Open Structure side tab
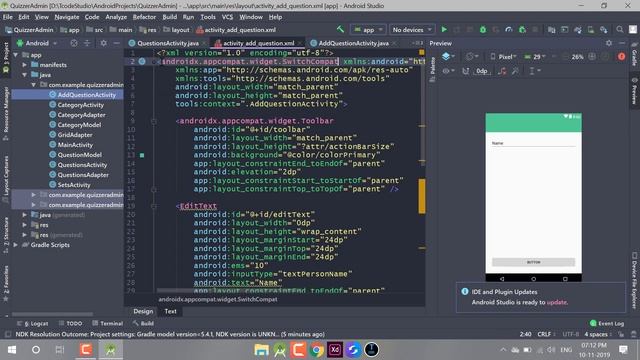Image resolution: width=640 pixels, height=360 pixels. click(x=5, y=235)
